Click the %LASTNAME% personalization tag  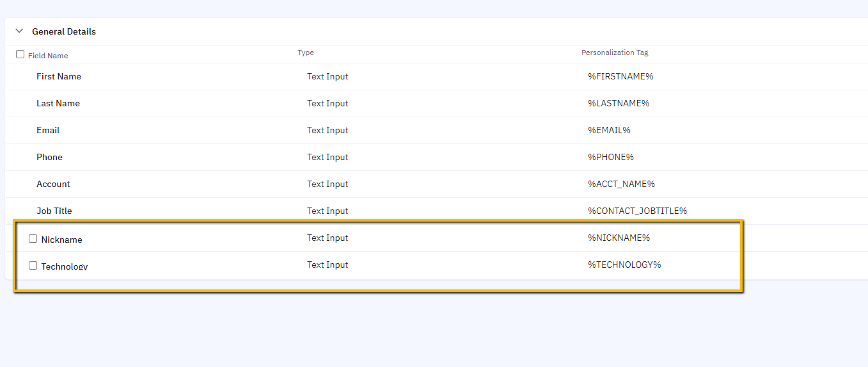point(619,103)
